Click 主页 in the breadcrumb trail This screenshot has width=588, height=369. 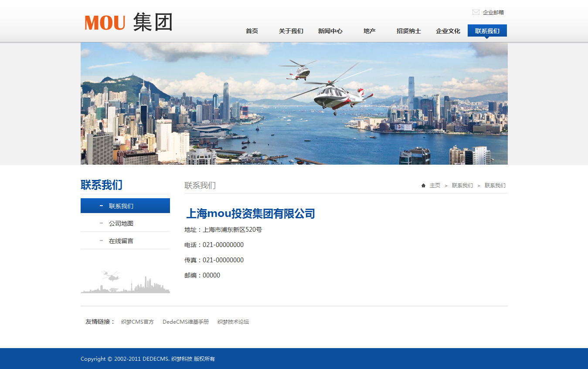435,186
